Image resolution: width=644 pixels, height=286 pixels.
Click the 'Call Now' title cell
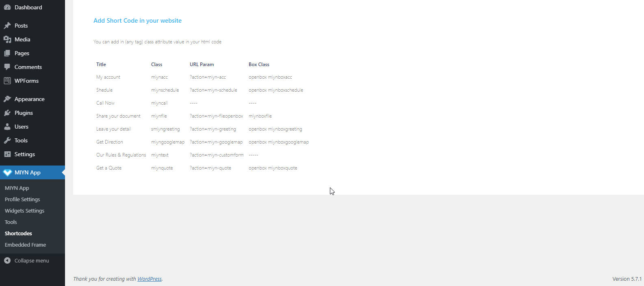105,103
